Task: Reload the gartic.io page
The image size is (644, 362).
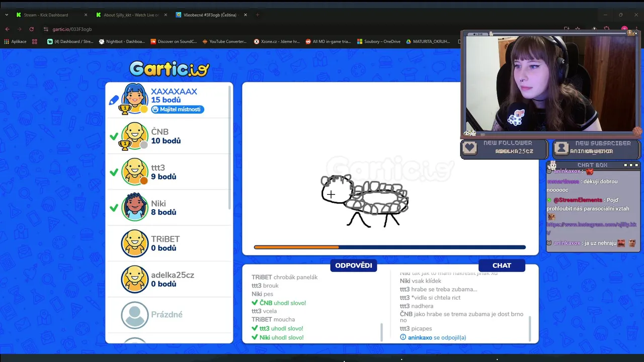Action: click(31, 29)
